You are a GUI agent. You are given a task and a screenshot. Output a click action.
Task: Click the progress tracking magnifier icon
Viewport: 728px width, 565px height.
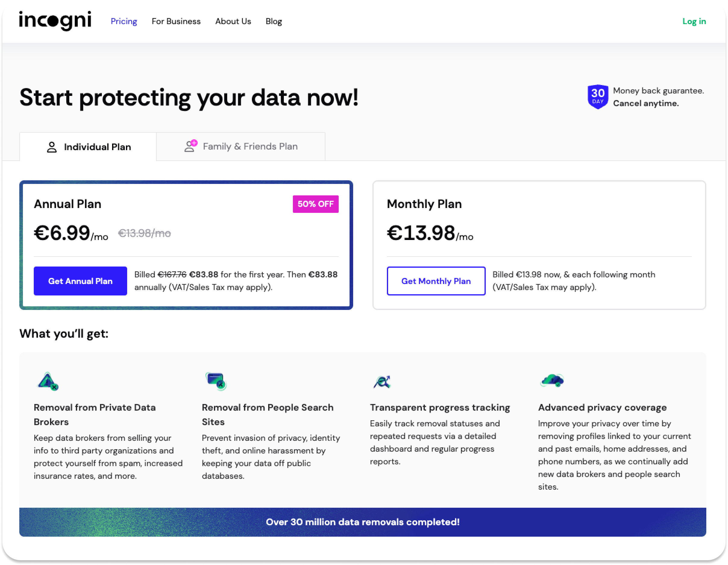[x=382, y=382]
